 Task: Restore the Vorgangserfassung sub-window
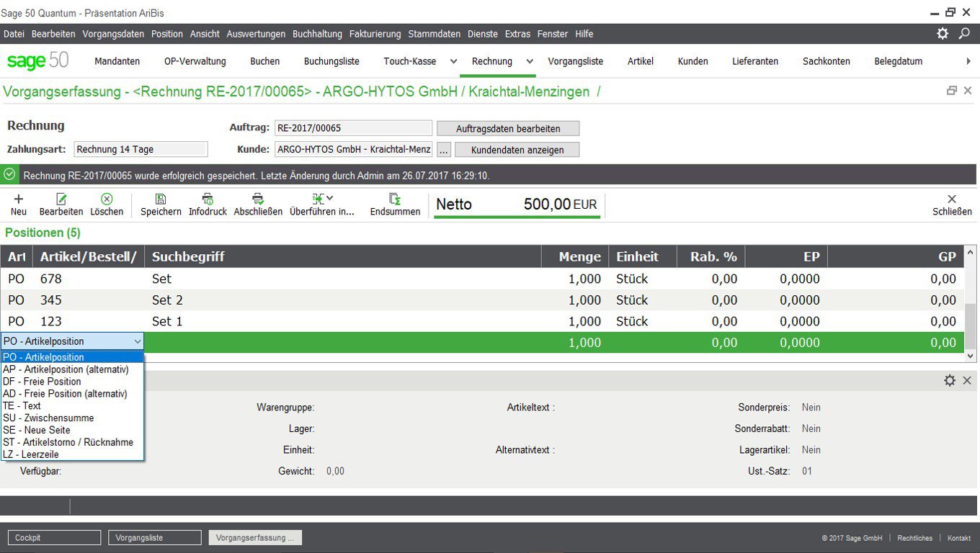[952, 91]
